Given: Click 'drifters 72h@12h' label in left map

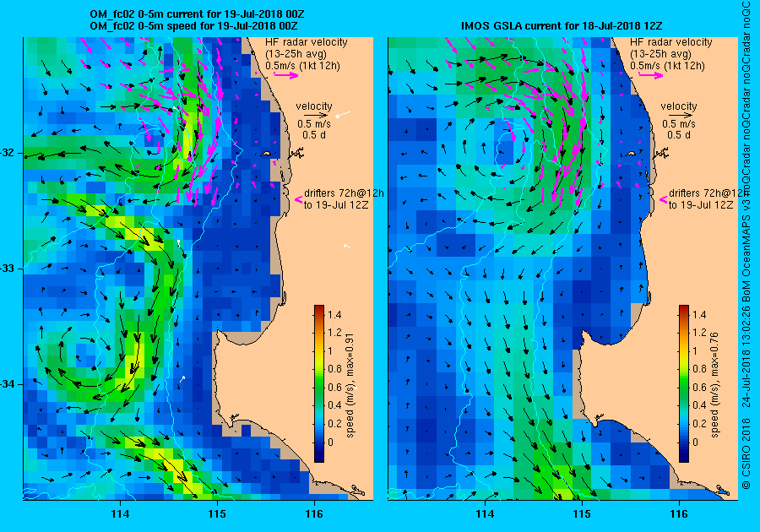Looking at the screenshot, I should pyautogui.click(x=345, y=193).
